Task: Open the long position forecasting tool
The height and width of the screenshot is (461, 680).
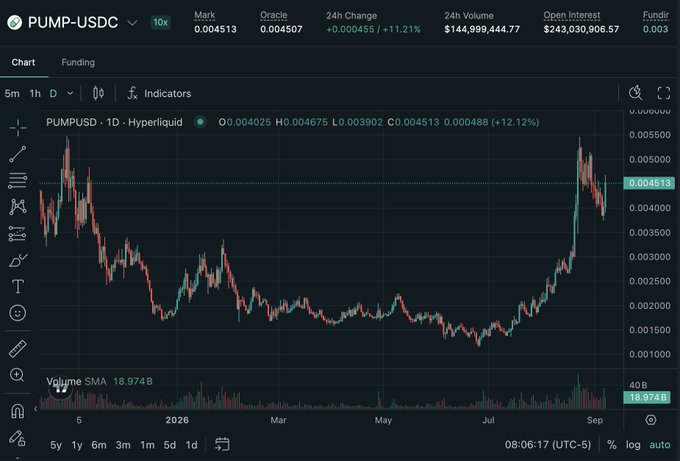Action: pos(18,234)
